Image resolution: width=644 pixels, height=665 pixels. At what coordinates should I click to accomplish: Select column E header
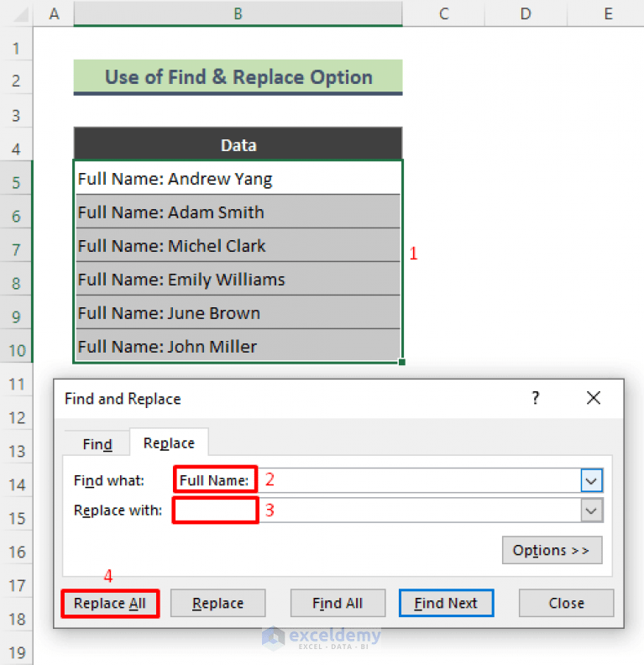point(606,13)
